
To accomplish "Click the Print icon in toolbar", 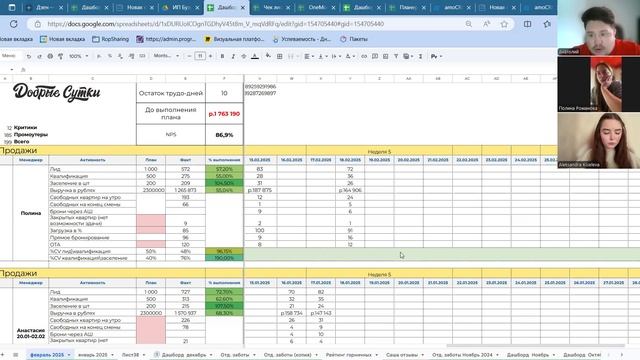I will [50, 56].
